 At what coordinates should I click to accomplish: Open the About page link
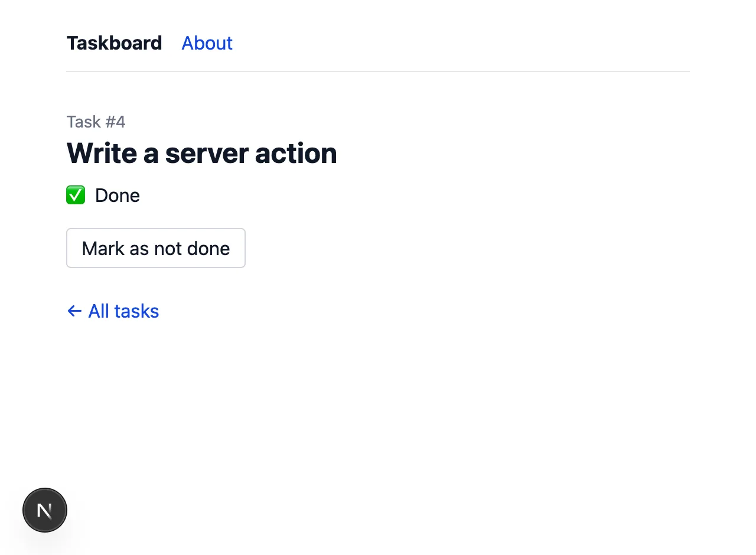pyautogui.click(x=207, y=43)
